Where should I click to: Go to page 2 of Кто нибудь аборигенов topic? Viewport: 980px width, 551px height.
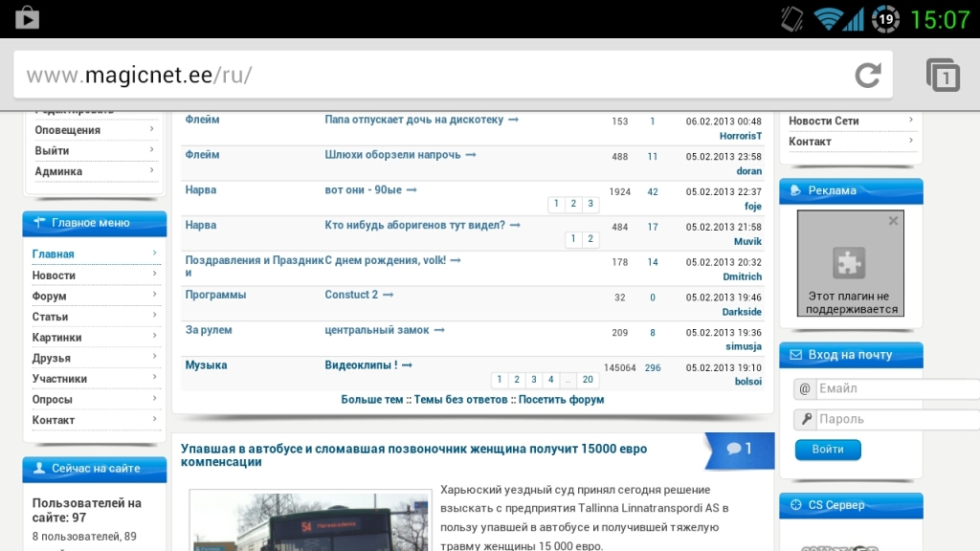(x=590, y=238)
